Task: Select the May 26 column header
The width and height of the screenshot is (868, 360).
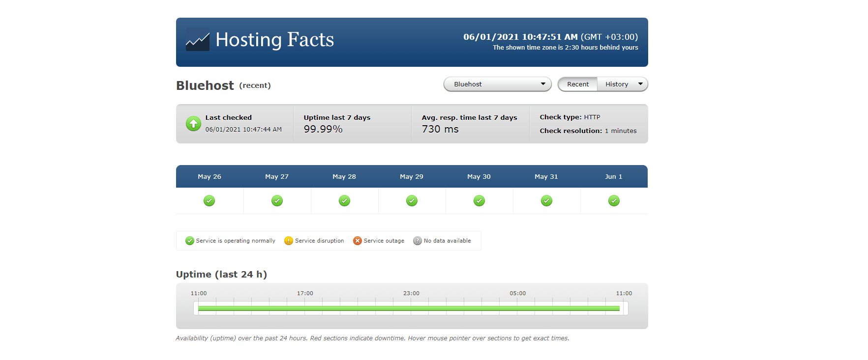Action: [210, 176]
